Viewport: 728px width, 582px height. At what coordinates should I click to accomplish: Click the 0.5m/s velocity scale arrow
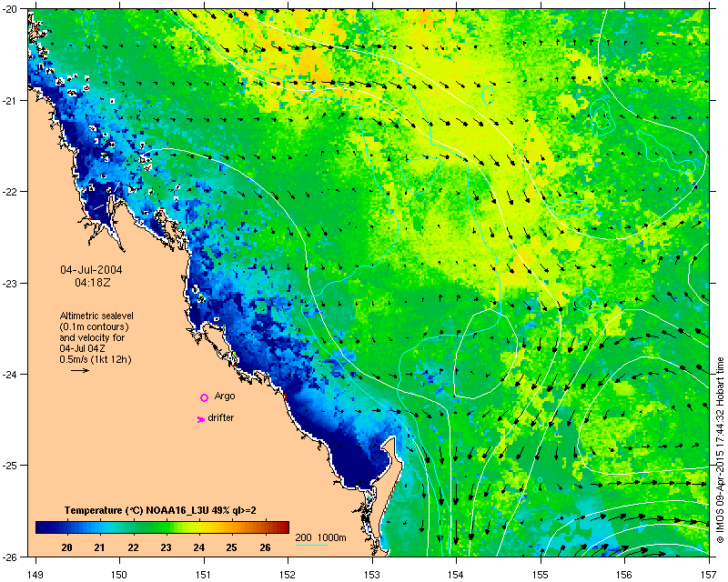click(x=80, y=370)
